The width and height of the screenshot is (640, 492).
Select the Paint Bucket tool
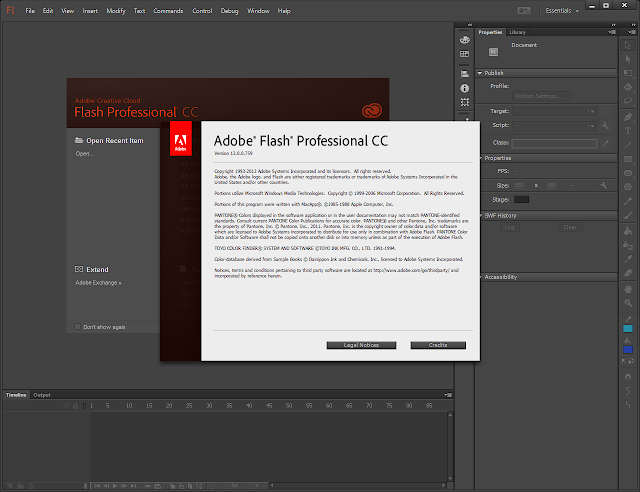coord(628,231)
